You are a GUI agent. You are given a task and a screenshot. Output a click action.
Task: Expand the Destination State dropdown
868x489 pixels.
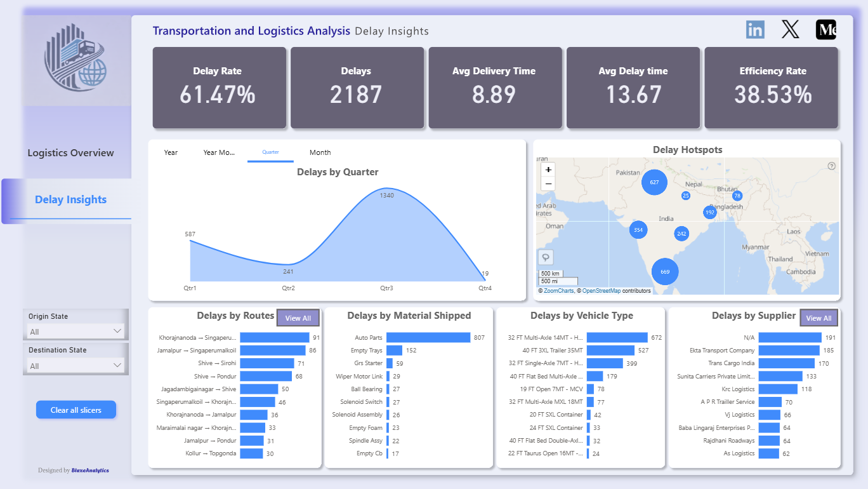(76, 365)
